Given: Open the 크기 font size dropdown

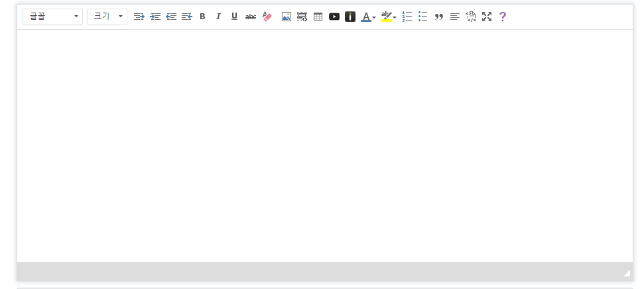Looking at the screenshot, I should tap(107, 17).
